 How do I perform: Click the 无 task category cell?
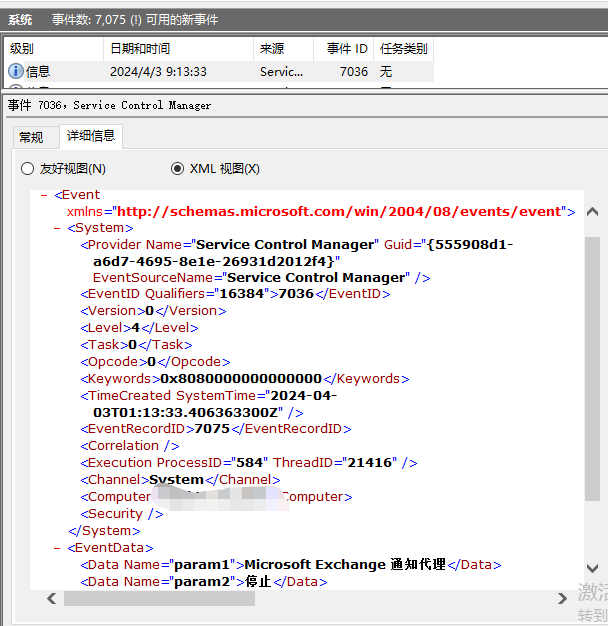[386, 72]
